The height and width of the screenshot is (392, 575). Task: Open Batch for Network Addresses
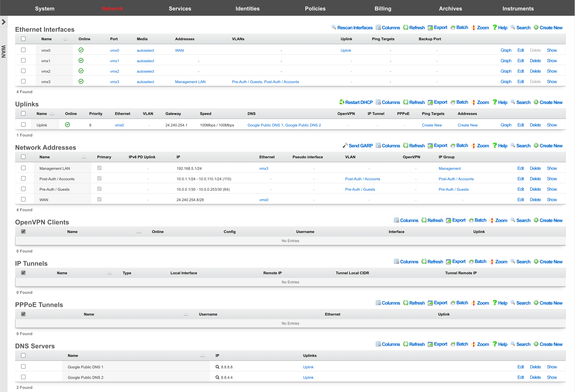(459, 145)
